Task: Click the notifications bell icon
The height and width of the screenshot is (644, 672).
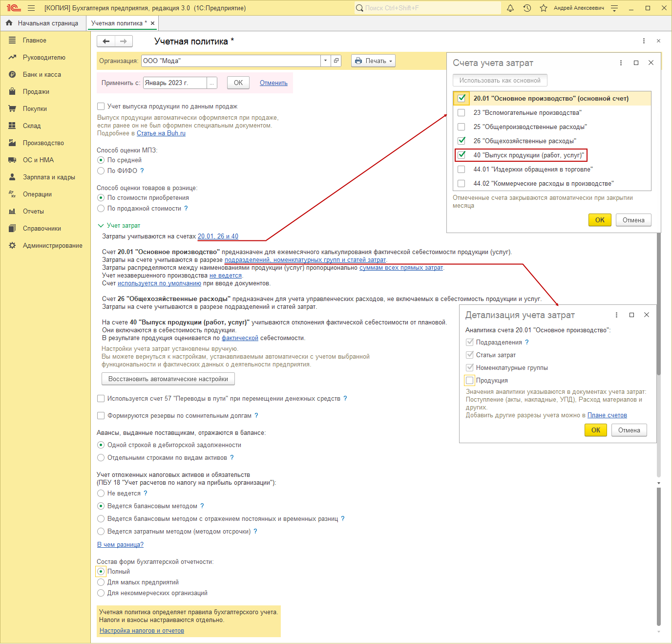Action: click(510, 8)
